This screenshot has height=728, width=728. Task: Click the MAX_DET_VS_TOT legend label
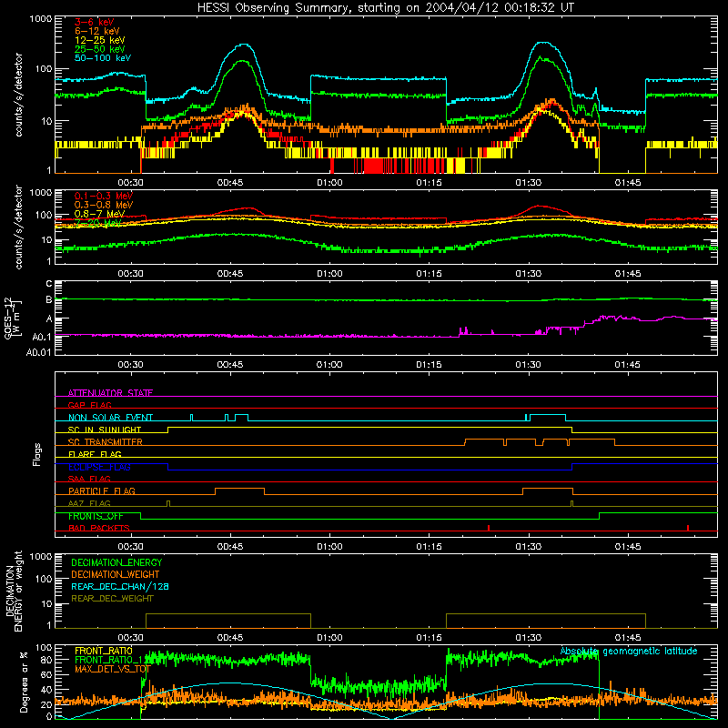tap(113, 669)
